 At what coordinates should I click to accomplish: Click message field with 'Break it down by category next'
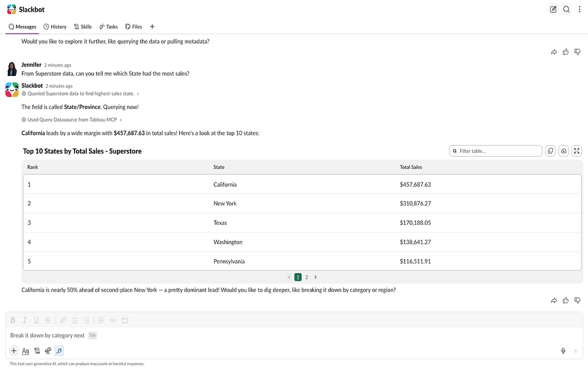(x=294, y=336)
